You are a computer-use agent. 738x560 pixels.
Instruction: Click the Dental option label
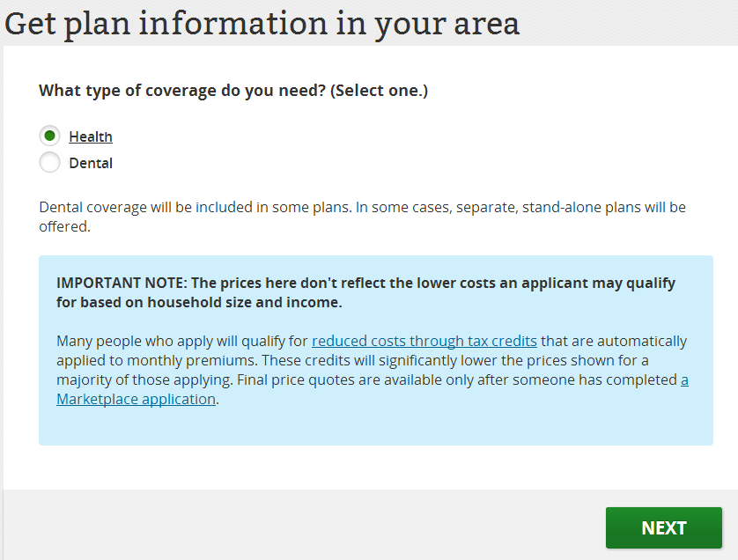pos(91,163)
